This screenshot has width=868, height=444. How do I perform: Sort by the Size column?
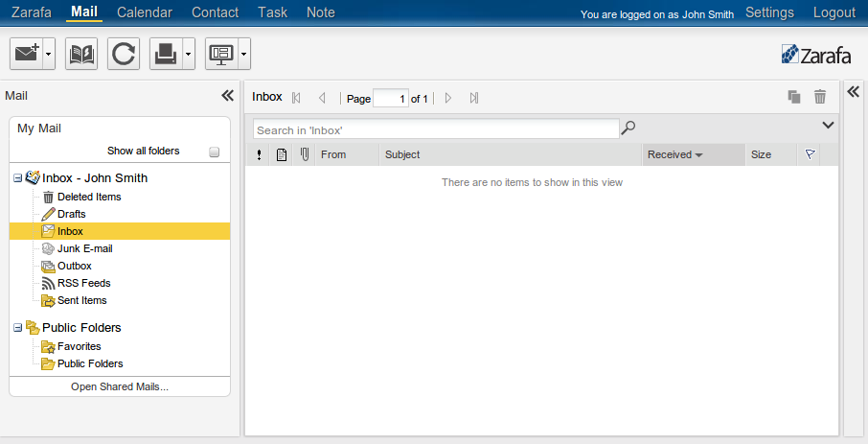click(771, 154)
